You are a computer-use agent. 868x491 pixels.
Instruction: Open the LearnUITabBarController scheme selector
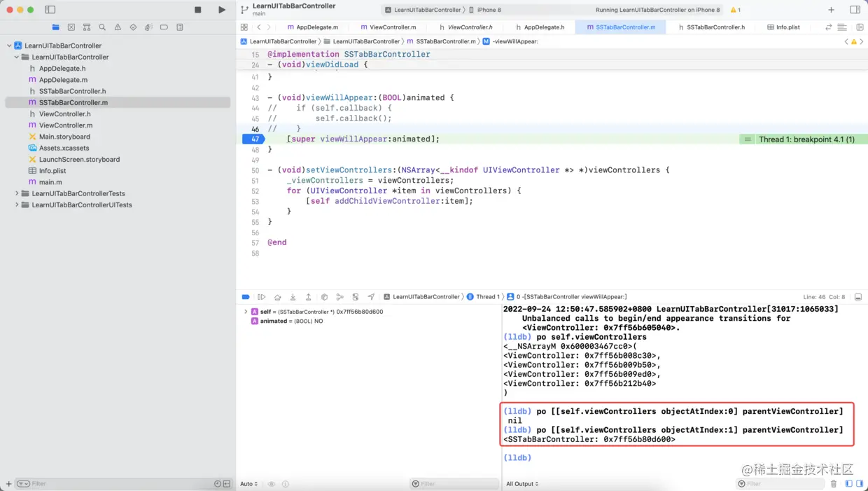(423, 10)
